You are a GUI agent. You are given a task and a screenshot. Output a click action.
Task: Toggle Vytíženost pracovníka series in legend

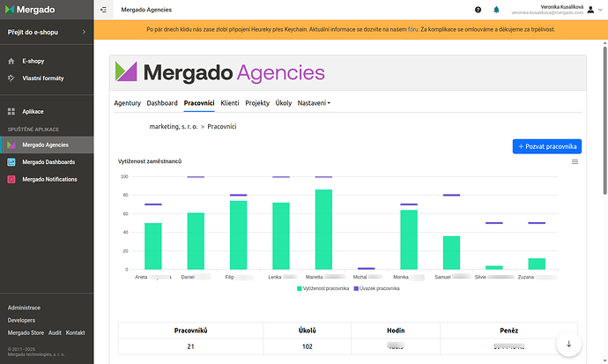[x=323, y=288]
